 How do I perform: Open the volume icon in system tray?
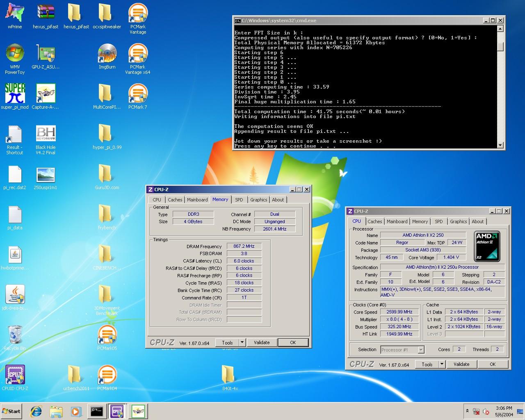pos(486,411)
